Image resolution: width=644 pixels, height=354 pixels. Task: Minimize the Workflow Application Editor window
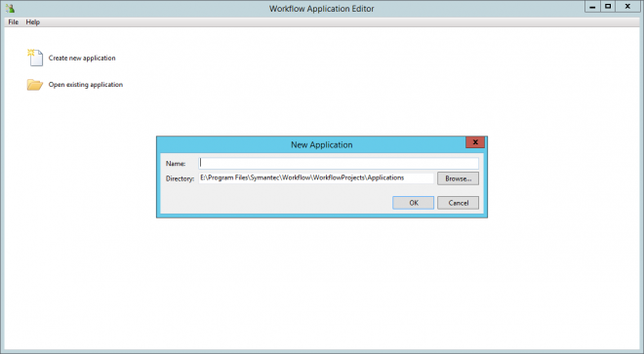(592, 7)
